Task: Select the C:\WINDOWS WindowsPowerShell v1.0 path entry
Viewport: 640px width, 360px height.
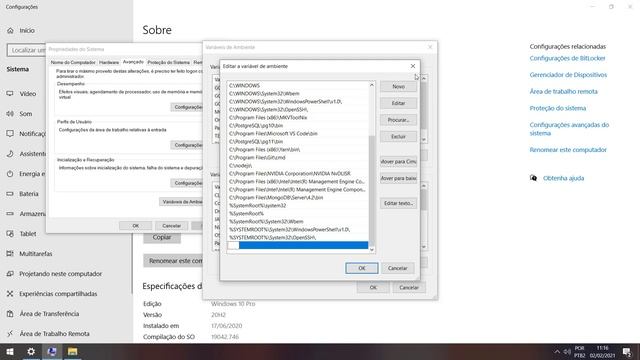Action: pyautogui.click(x=298, y=101)
